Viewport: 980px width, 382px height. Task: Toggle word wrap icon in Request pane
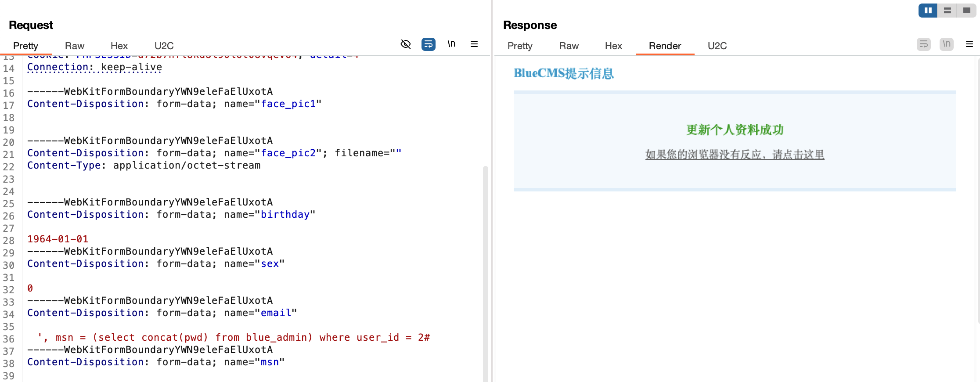tap(429, 44)
